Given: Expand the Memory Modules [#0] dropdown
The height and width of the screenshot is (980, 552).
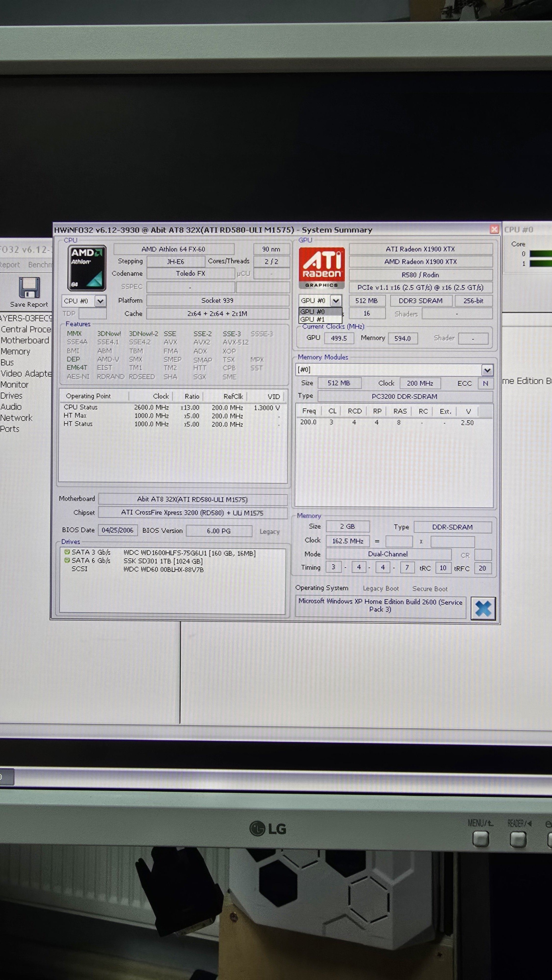Looking at the screenshot, I should 487,370.
